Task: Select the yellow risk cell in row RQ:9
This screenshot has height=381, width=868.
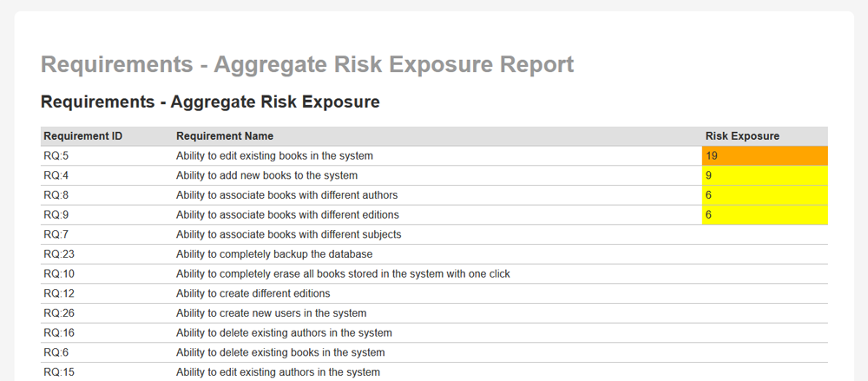Action: click(x=764, y=214)
